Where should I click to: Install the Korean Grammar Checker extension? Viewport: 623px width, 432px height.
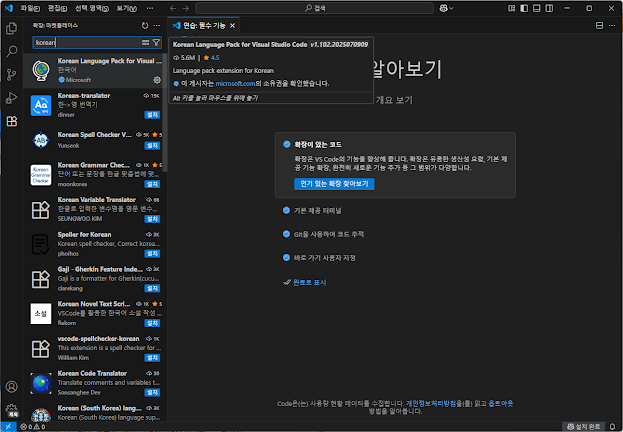(x=152, y=184)
